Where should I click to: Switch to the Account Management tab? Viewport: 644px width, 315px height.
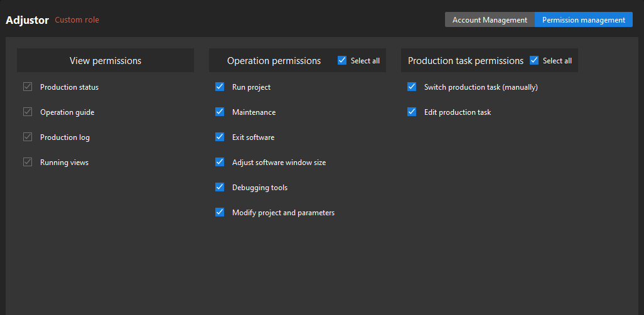[490, 20]
